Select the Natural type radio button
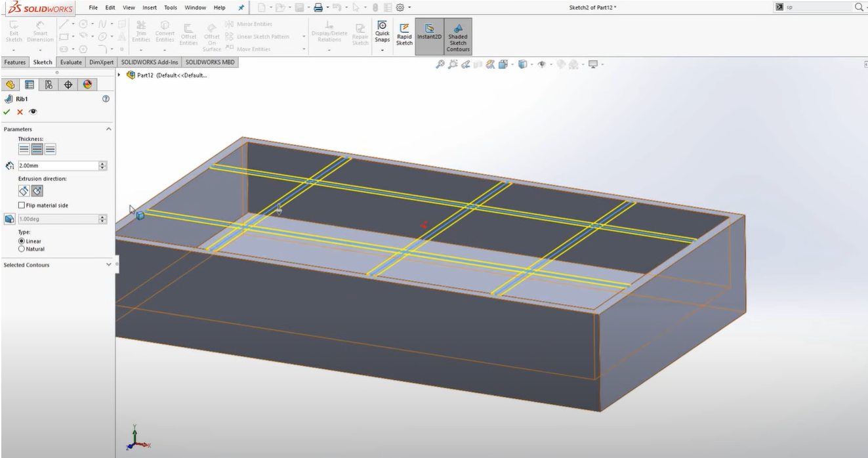 pyautogui.click(x=22, y=249)
